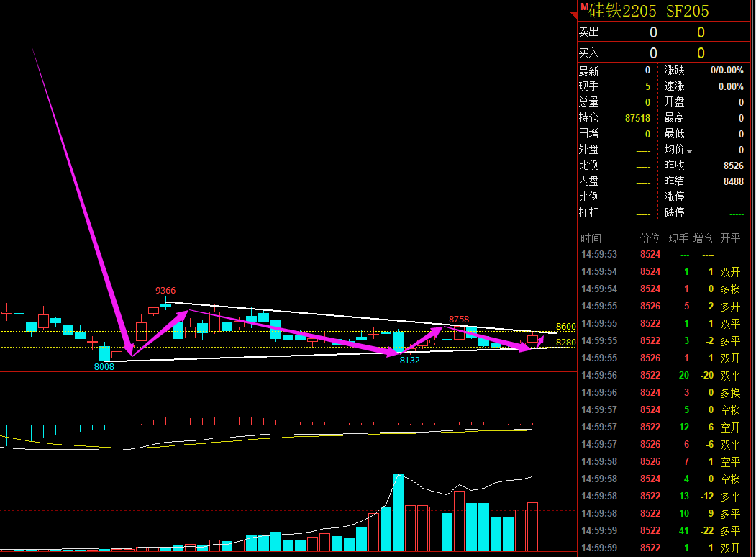This screenshot has height=557, width=756.
Task: Select the 14:59:53 tick row
Action: [664, 255]
